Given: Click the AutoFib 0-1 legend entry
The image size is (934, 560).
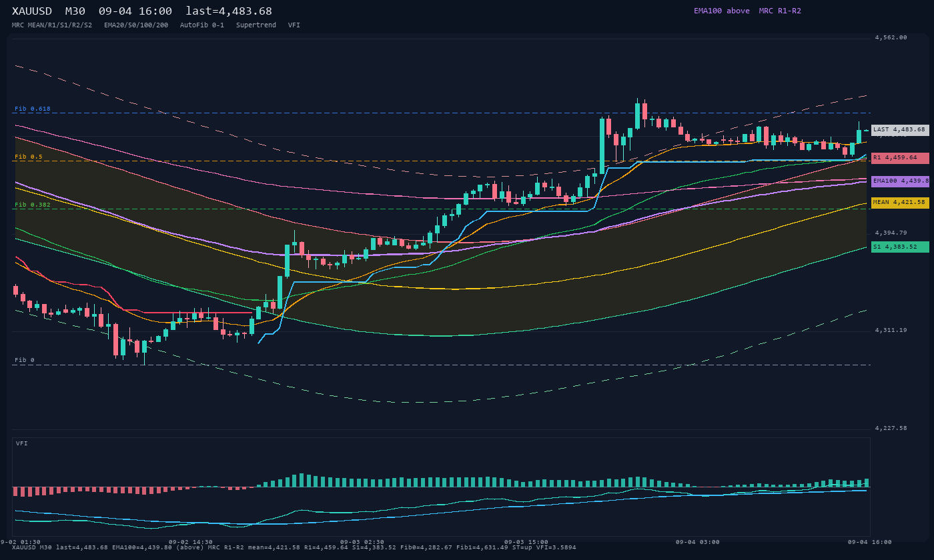Looking at the screenshot, I should [202, 25].
